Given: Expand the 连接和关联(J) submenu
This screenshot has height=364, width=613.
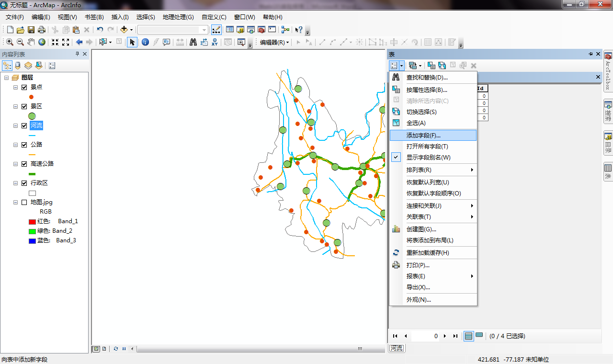Looking at the screenshot, I should pos(433,206).
